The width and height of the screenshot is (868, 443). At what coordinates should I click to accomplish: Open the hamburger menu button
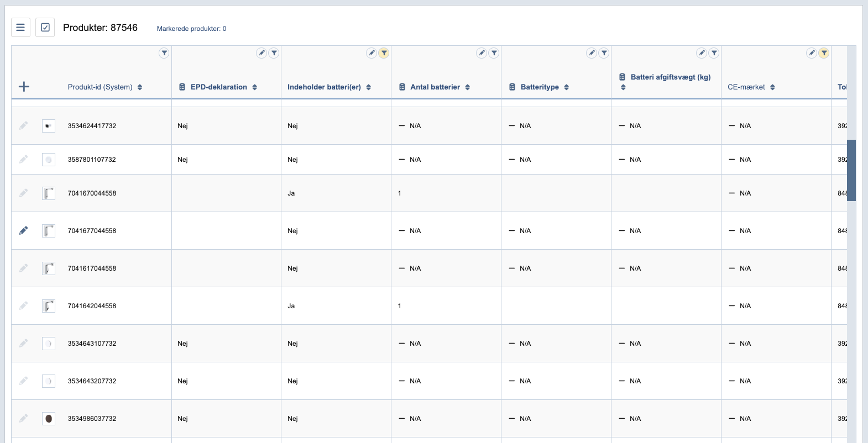[x=20, y=27]
